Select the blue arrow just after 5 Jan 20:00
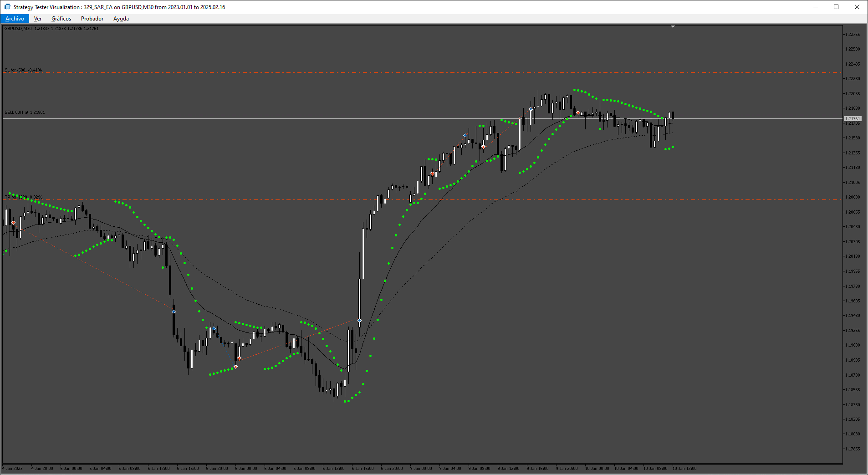The width and height of the screenshot is (868, 475). coord(214,328)
